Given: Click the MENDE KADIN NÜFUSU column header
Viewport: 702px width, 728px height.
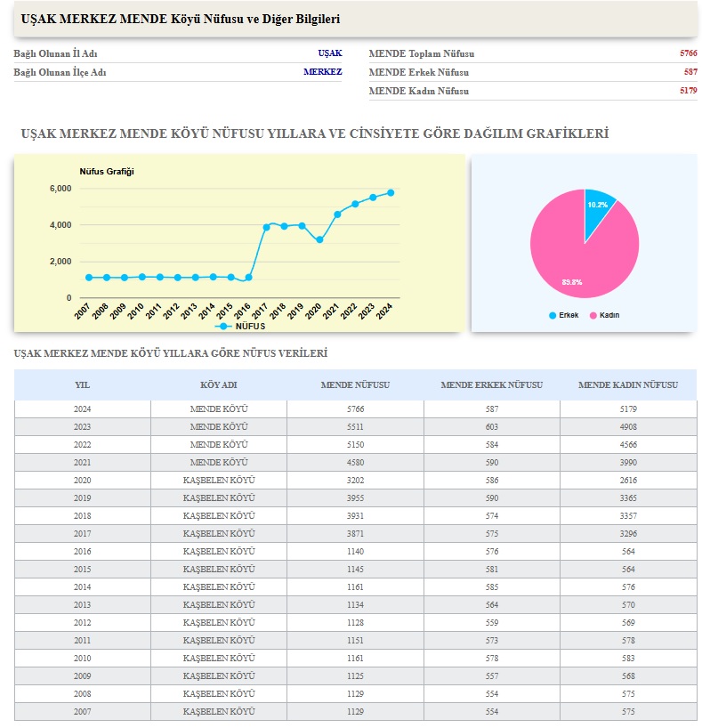Looking at the screenshot, I should coord(628,385).
